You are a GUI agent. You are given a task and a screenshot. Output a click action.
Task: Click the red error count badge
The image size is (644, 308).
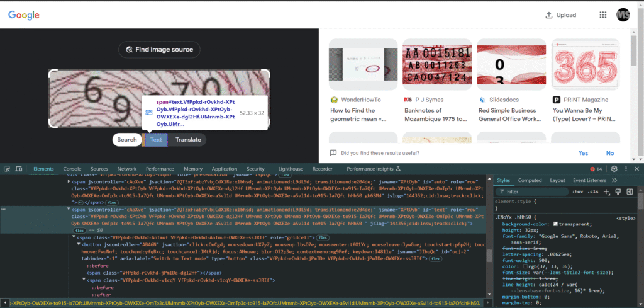pos(596,169)
